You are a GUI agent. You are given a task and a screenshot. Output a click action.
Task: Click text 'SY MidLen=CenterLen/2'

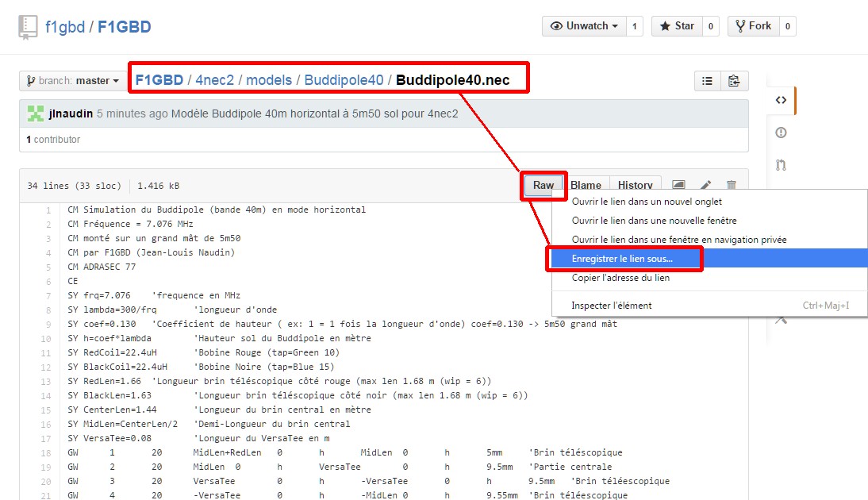122,424
